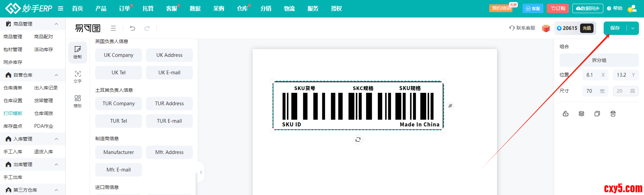The height and width of the screenshot is (195, 644).
Task: Duplicate the selected group
Action: click(597, 114)
